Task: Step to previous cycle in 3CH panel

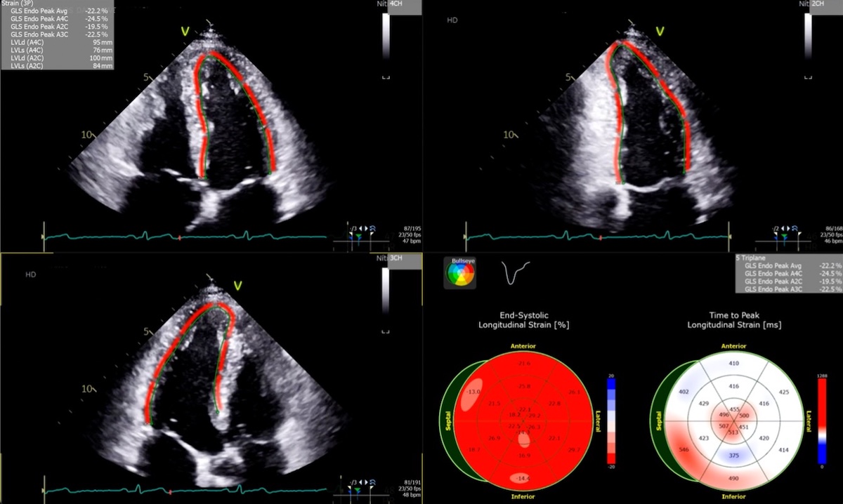Action: point(360,482)
